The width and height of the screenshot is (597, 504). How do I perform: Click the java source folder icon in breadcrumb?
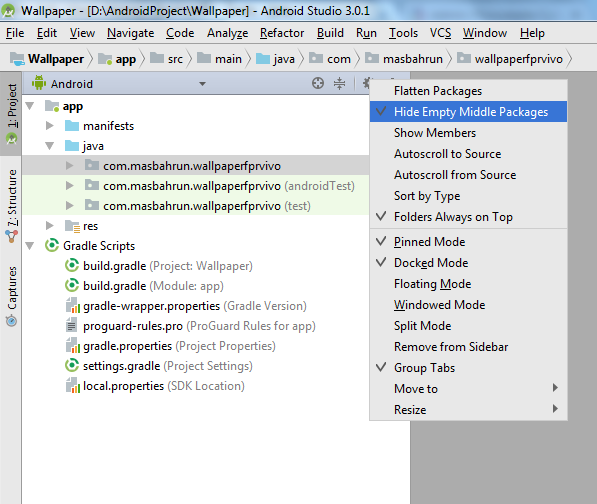[263, 59]
